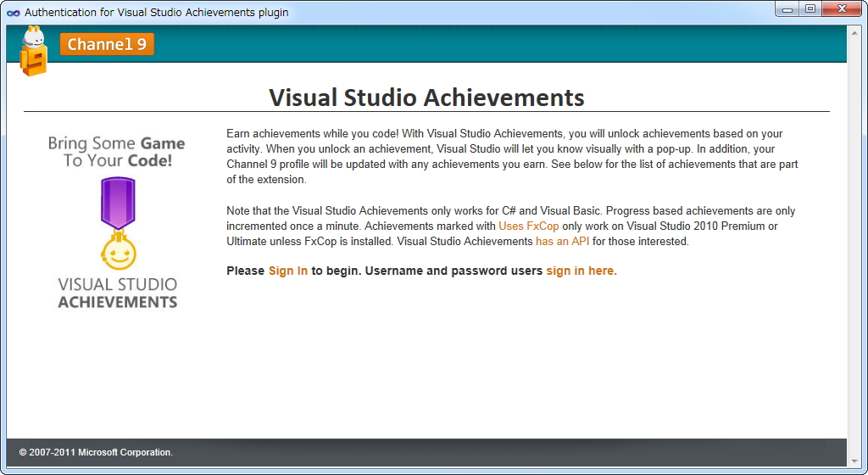Image resolution: width=868 pixels, height=475 pixels.
Task: Minimize the authentication window
Action: pyautogui.click(x=787, y=9)
